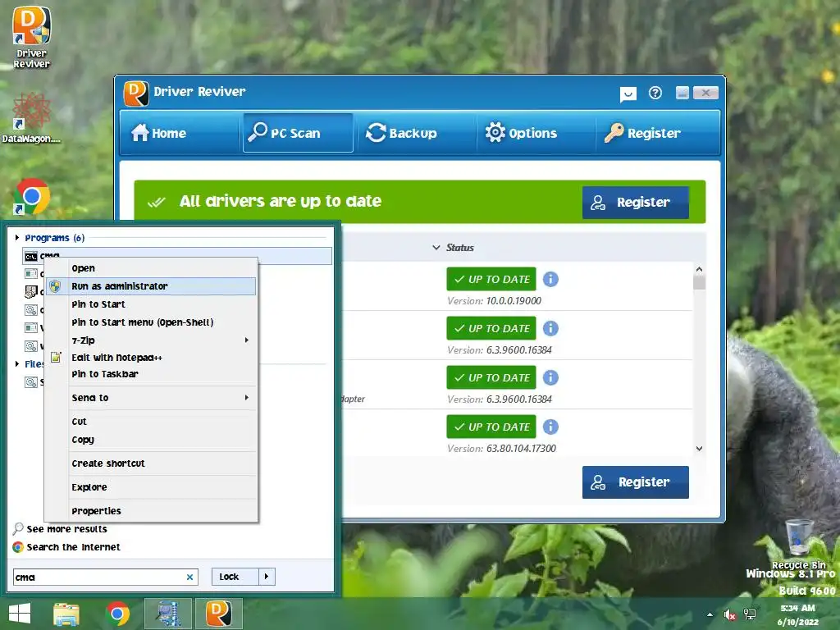This screenshot has width=840, height=630.
Task: Click UP TO DATE badge for version 63.80.104.17300
Action: pyautogui.click(x=491, y=427)
